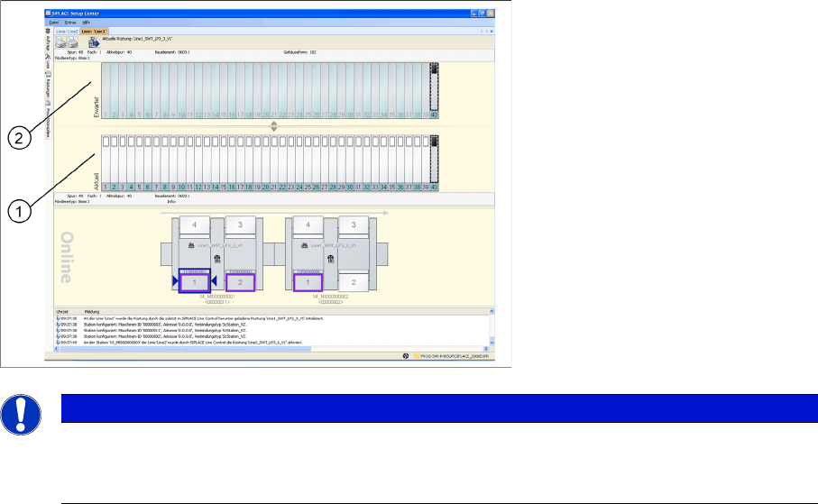Click the info icon of the 09:37:35 message

[58, 318]
